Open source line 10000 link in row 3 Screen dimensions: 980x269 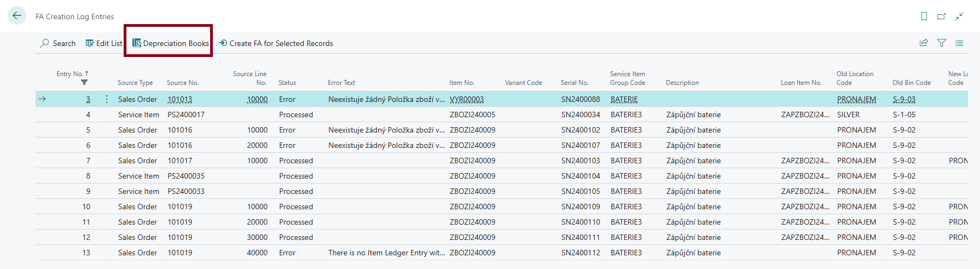(257, 99)
